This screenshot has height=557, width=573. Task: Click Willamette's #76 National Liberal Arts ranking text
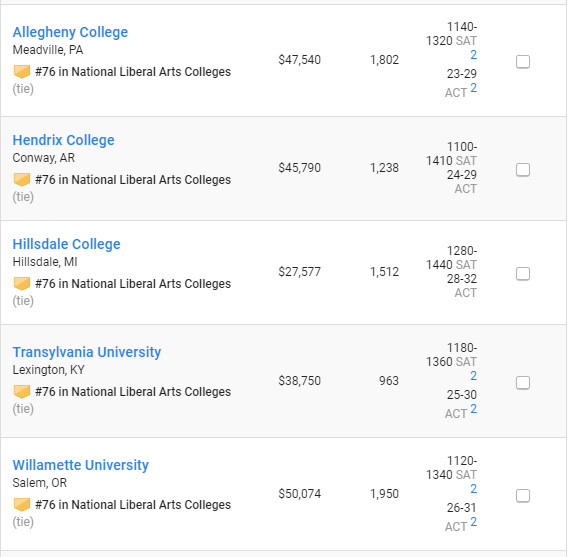point(133,505)
